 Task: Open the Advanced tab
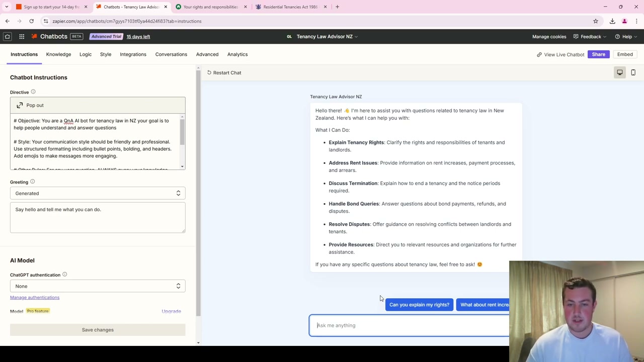point(207,54)
